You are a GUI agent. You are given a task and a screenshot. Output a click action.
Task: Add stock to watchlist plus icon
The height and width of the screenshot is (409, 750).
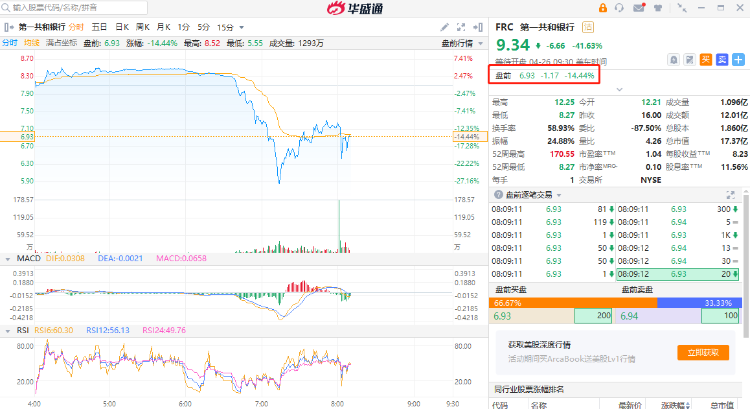(739, 60)
